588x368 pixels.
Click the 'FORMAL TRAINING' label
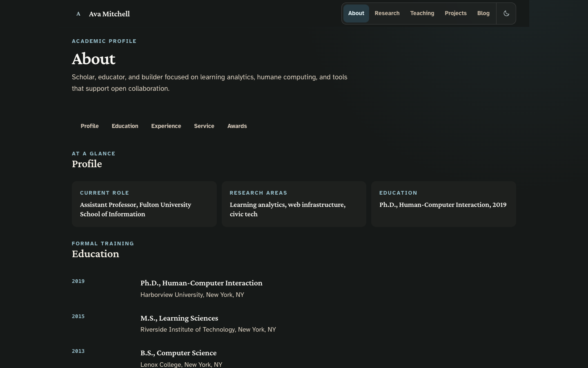[103, 244]
